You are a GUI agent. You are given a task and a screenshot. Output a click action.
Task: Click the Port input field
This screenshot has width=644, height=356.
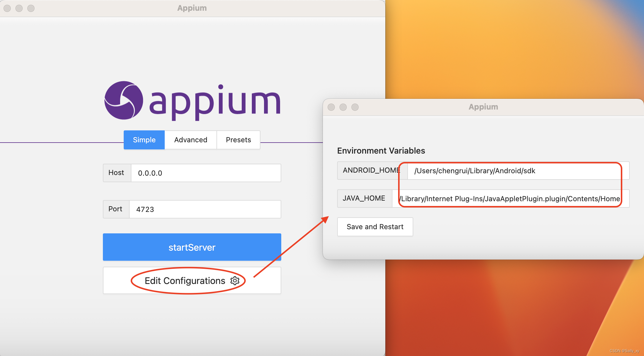coord(205,209)
